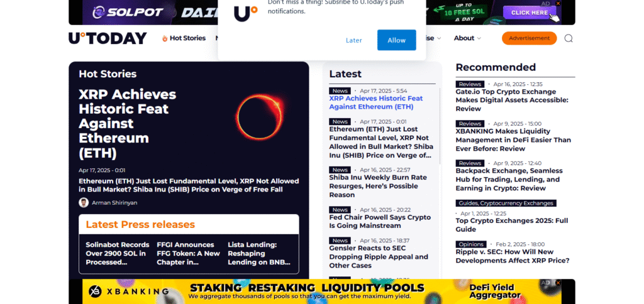Open blue XRP Achieves Historic Feat Latest link
This screenshot has height=304, width=644.
[376, 102]
